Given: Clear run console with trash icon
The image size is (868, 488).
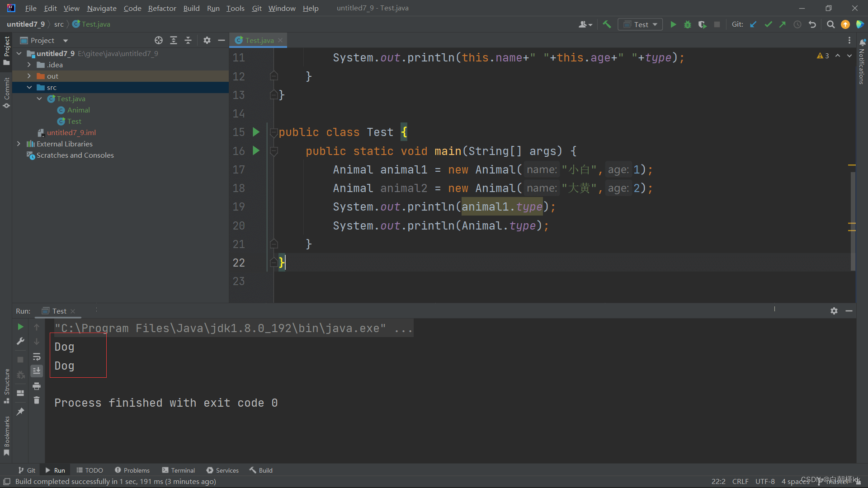Looking at the screenshot, I should coord(37,400).
